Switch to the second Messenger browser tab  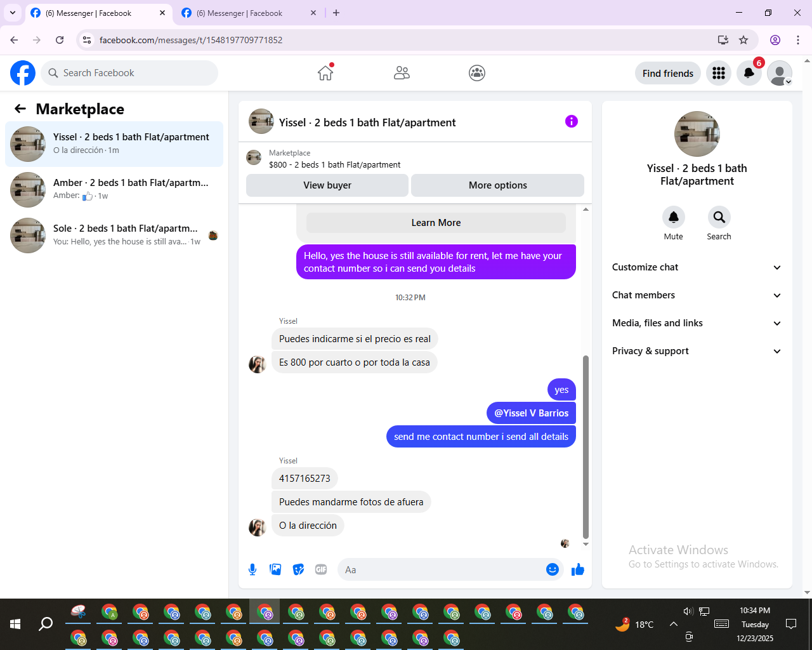click(x=249, y=13)
